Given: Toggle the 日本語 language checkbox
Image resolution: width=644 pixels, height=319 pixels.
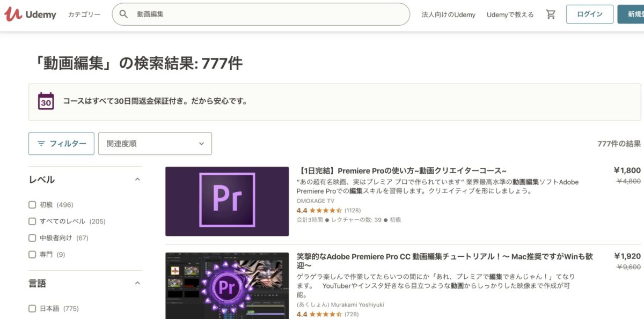Looking at the screenshot, I should [32, 309].
